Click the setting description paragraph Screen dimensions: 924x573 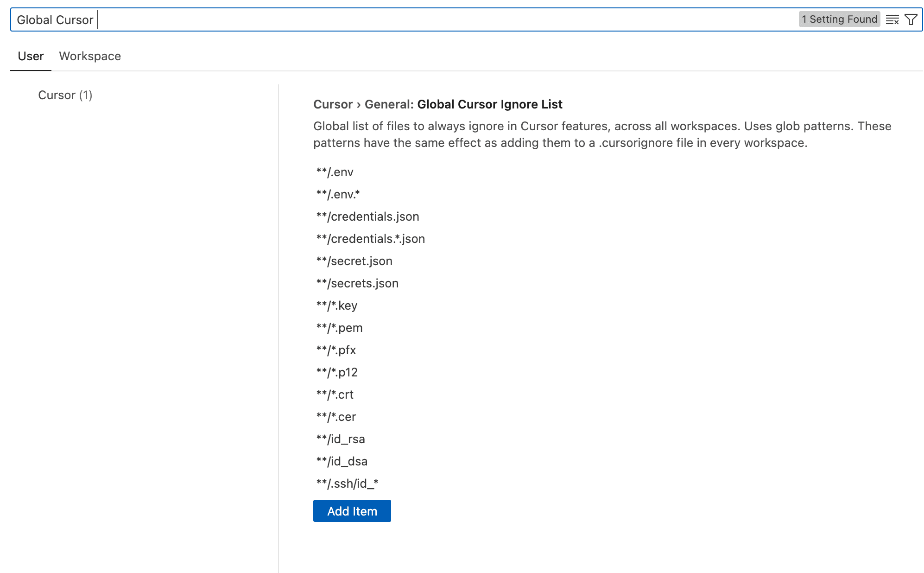click(x=602, y=134)
